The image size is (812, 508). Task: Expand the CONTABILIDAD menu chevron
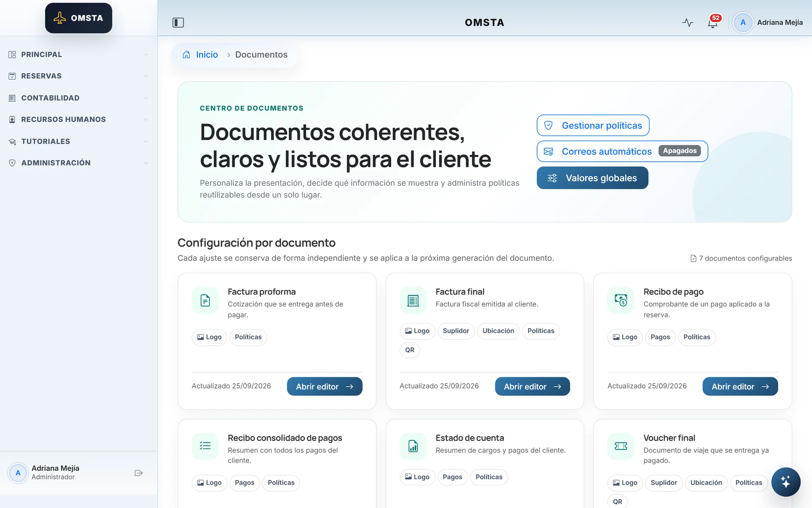146,98
